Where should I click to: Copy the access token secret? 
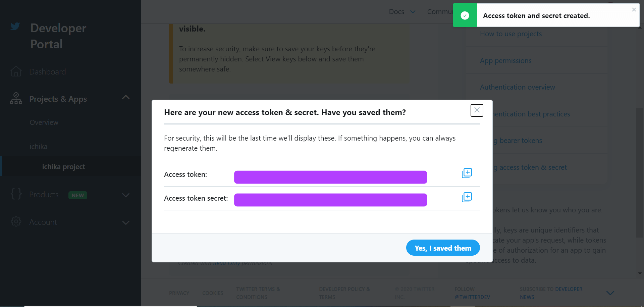click(467, 197)
